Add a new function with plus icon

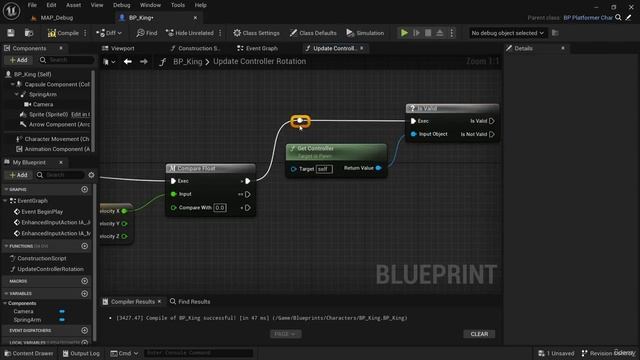coord(84,246)
